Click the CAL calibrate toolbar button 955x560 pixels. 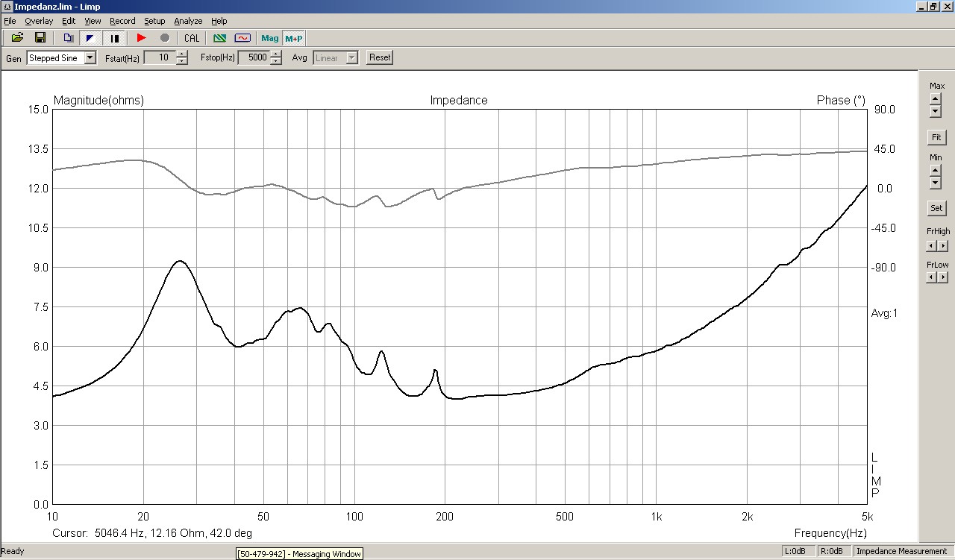192,38
